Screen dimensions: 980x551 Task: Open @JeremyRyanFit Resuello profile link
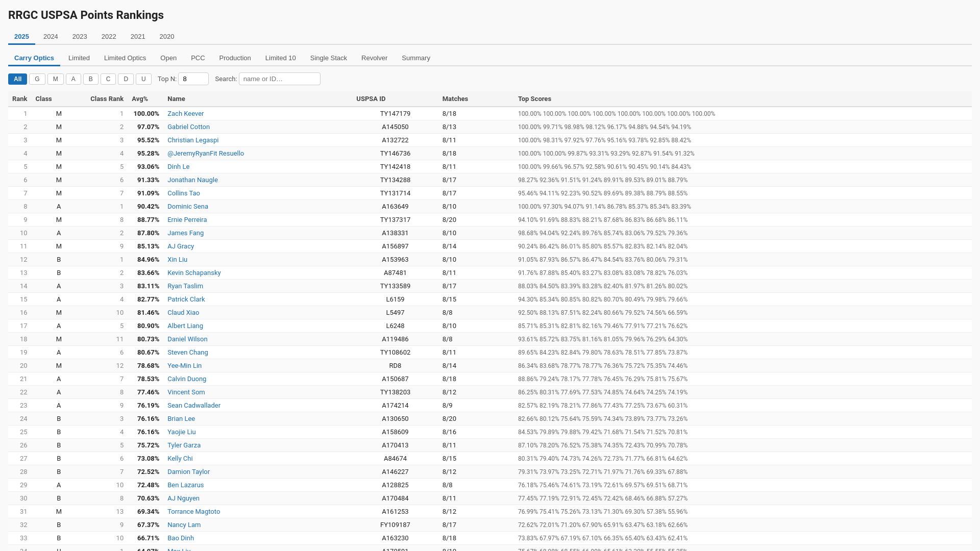tap(206, 154)
